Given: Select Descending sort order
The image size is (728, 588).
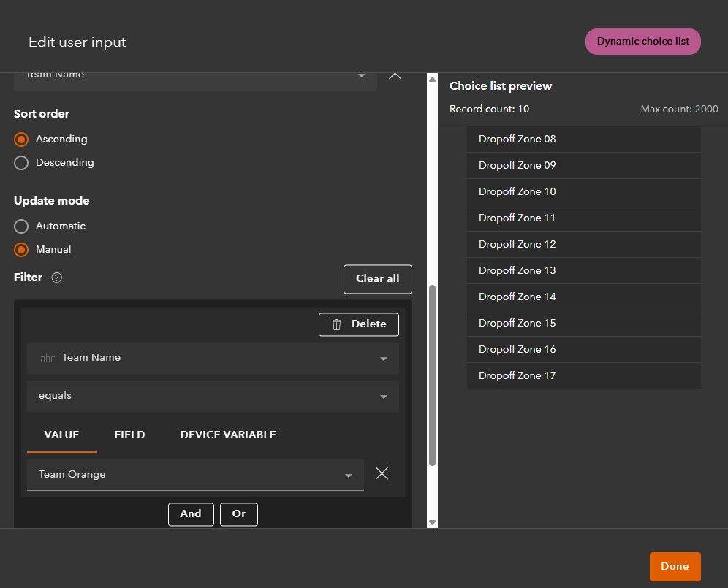Looking at the screenshot, I should (x=21, y=163).
